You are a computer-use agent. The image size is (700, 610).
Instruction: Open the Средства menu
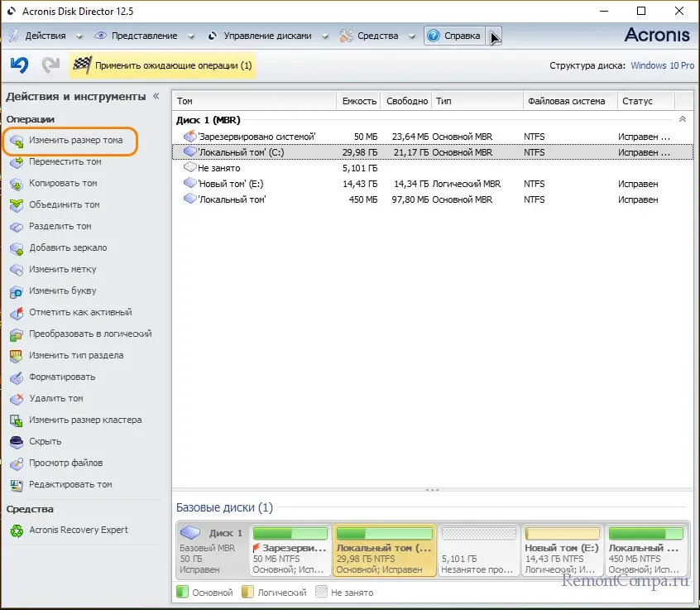click(377, 36)
